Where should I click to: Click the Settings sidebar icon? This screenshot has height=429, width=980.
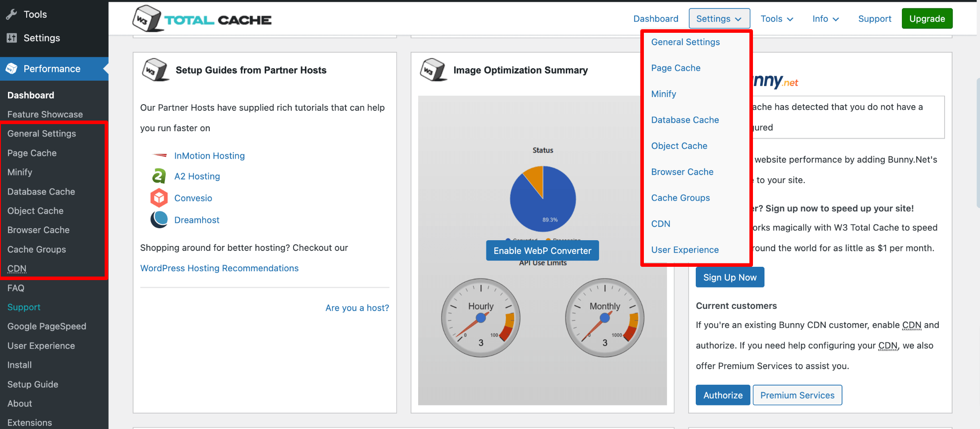point(12,38)
